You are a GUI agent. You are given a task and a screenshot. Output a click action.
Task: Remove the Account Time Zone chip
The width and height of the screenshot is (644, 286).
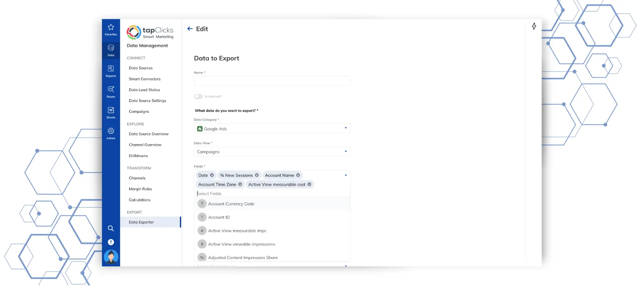tap(240, 185)
